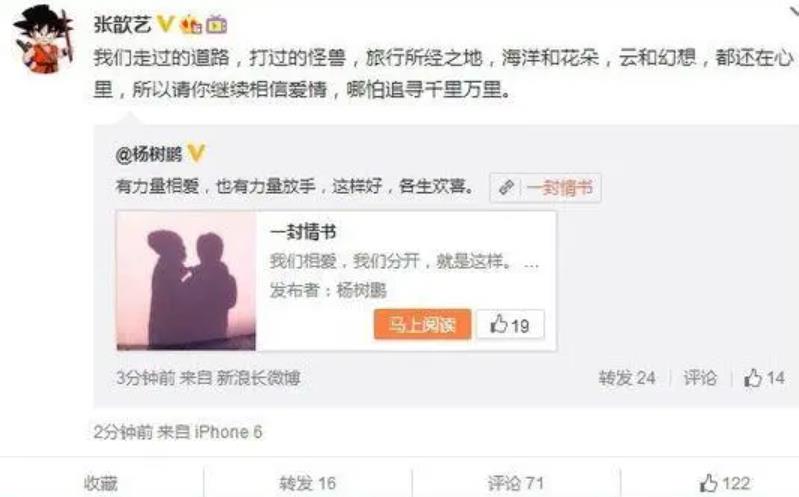799x497 pixels.
Task: Click 转发 24 on the original post
Action: [627, 378]
